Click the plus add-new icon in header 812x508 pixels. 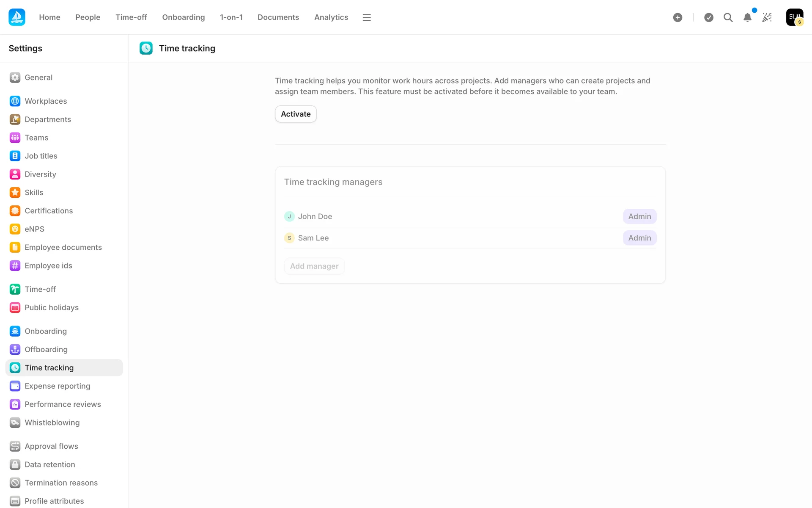[678, 17]
